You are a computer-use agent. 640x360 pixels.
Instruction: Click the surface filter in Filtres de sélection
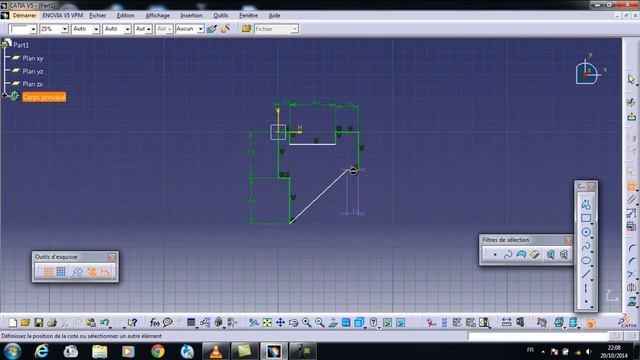521,255
